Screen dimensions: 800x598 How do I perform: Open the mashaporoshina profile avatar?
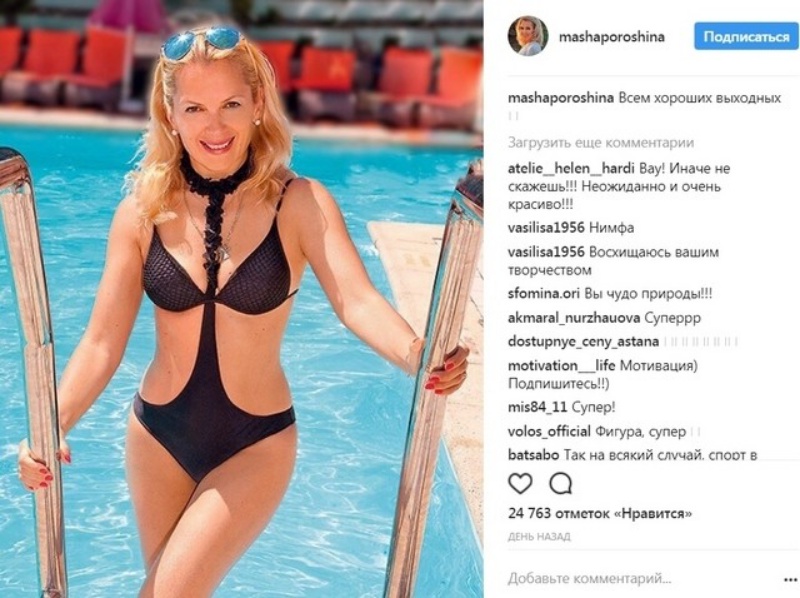tap(528, 36)
